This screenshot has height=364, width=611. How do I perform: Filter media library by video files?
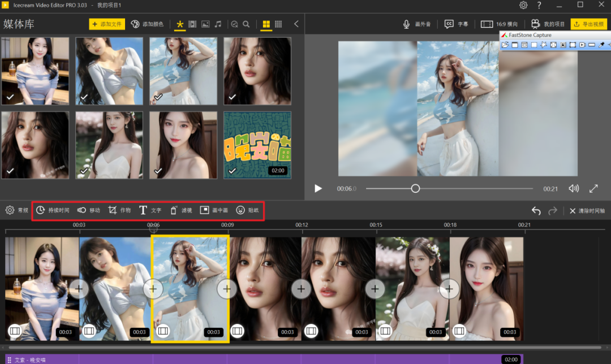(x=192, y=24)
